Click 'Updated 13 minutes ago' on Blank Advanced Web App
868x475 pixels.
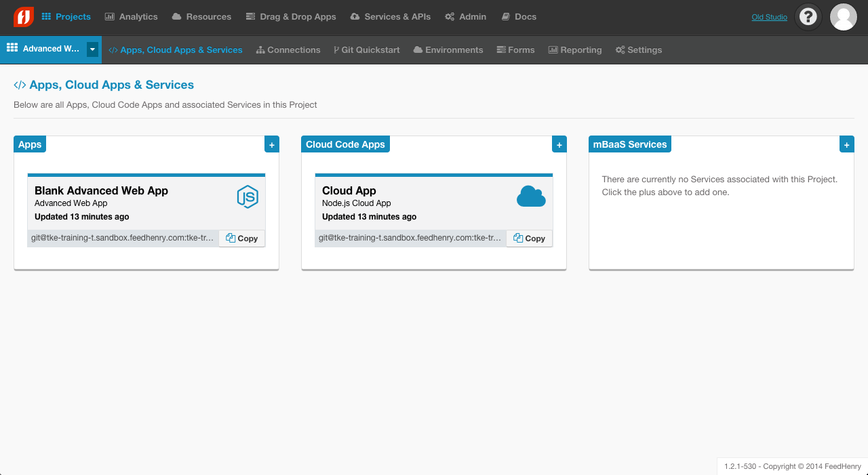click(82, 217)
